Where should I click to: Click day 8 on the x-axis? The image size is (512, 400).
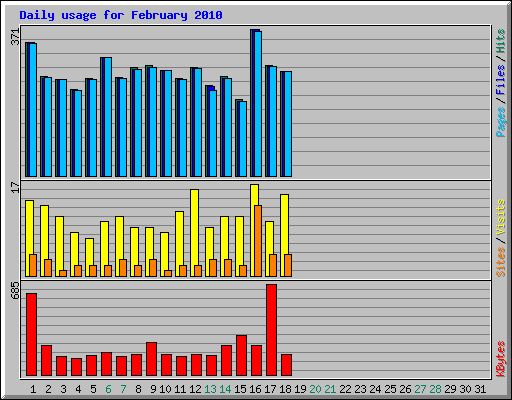138,389
